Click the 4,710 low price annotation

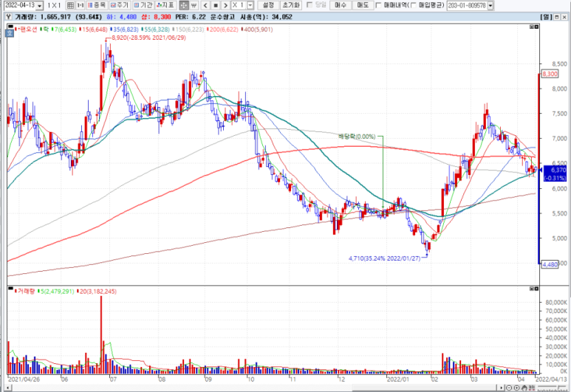[385, 258]
